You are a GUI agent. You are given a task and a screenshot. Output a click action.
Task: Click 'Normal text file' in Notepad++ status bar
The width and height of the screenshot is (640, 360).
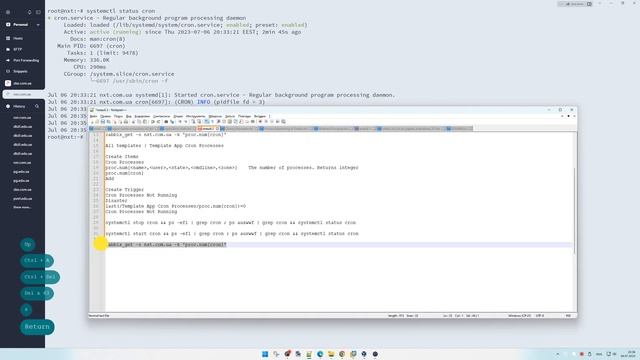[99, 316]
